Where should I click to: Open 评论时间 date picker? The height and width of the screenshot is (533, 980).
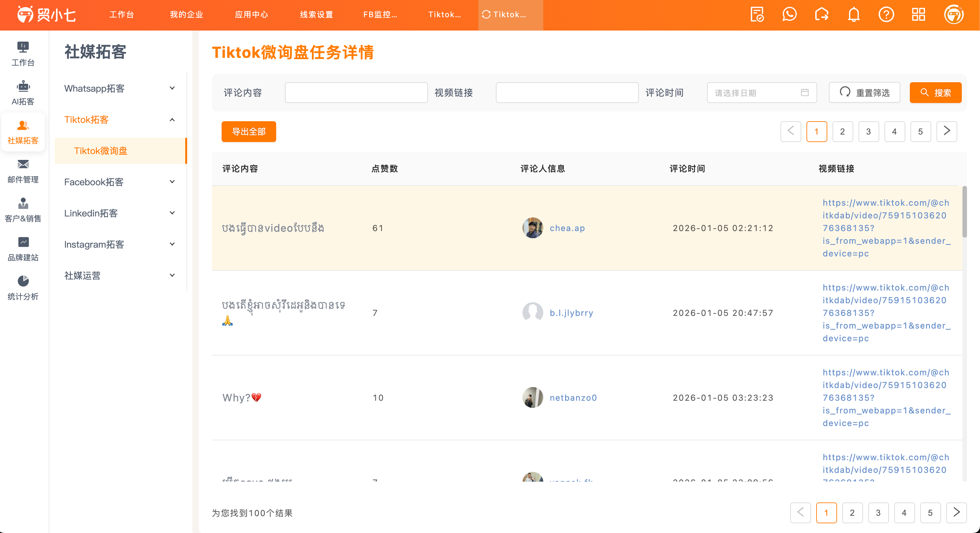pos(762,92)
